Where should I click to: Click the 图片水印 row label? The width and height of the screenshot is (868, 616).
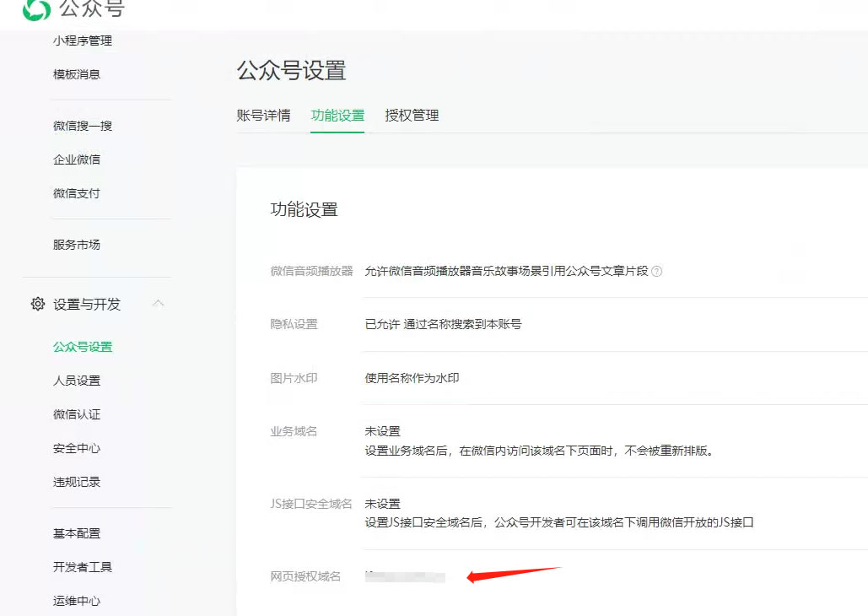[294, 378]
